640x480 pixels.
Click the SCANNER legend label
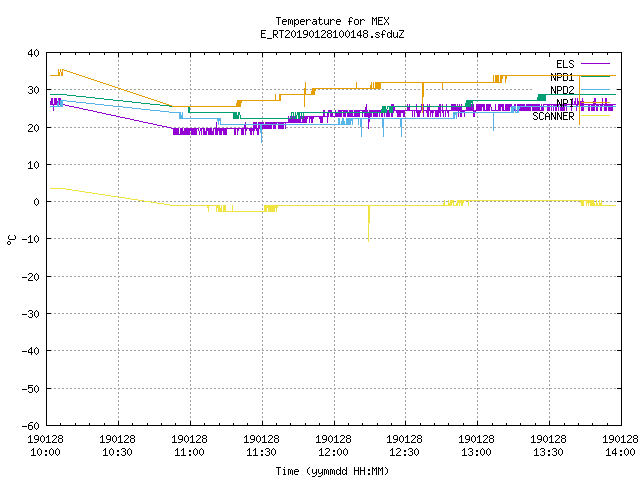tap(553, 116)
